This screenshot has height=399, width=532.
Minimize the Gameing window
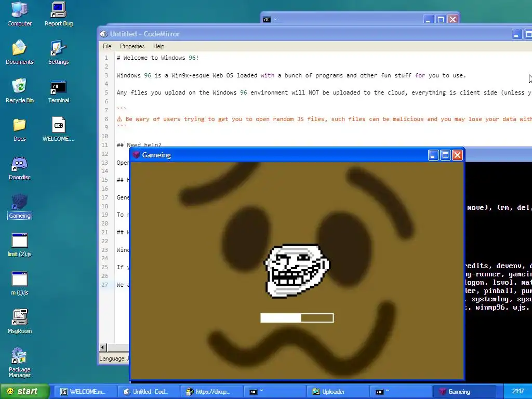[433, 155]
